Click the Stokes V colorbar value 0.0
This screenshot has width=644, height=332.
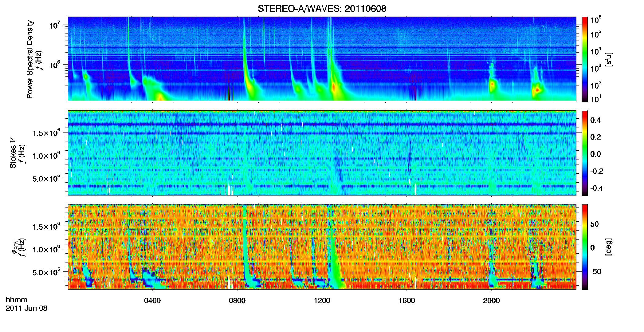595,154
